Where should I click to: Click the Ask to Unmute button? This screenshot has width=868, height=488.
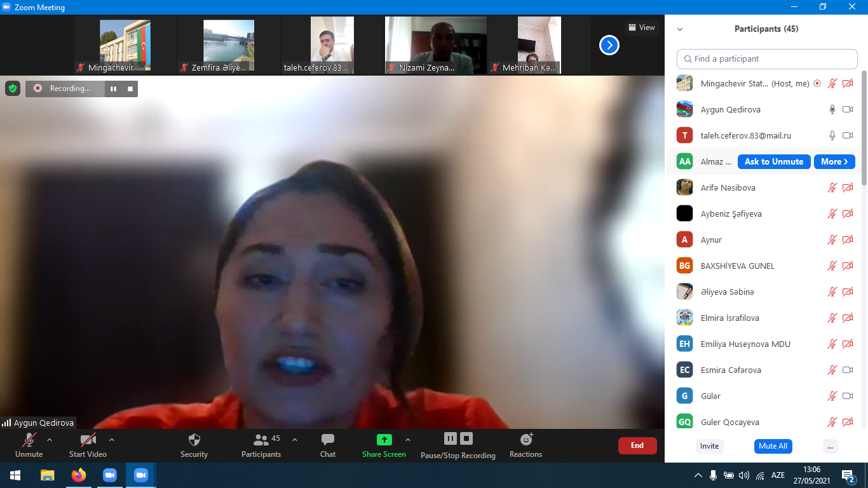click(x=773, y=162)
